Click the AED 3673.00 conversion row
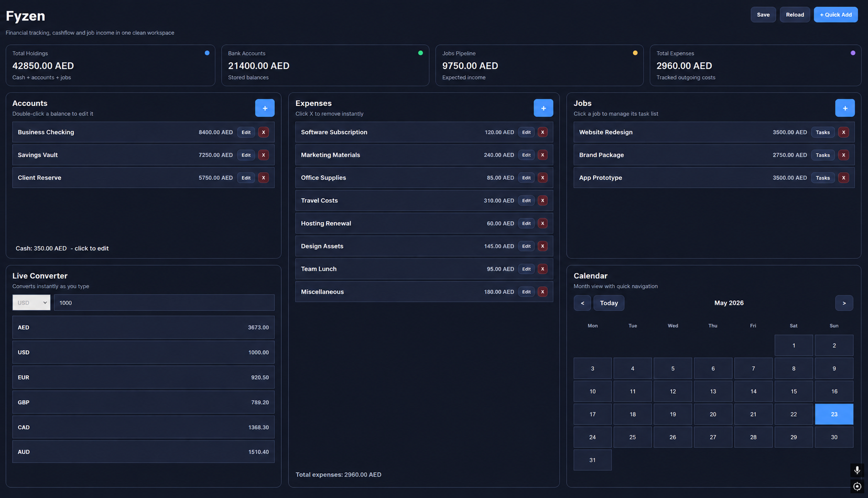Viewport: 868px width, 498px height. coord(143,327)
